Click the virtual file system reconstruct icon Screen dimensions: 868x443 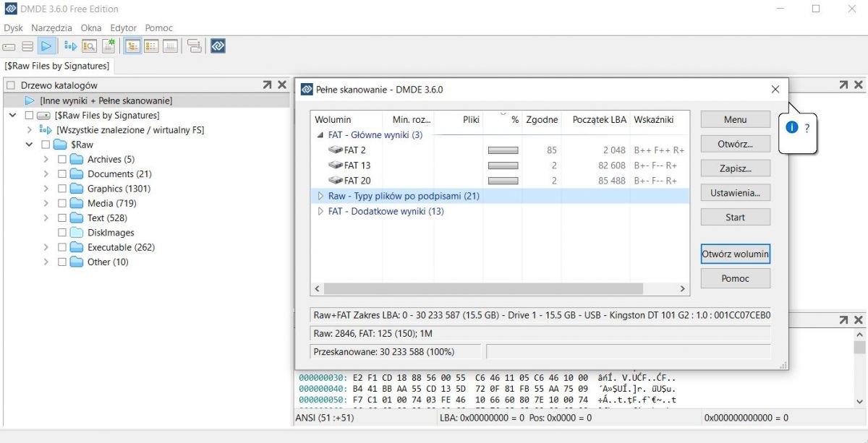tap(70, 46)
